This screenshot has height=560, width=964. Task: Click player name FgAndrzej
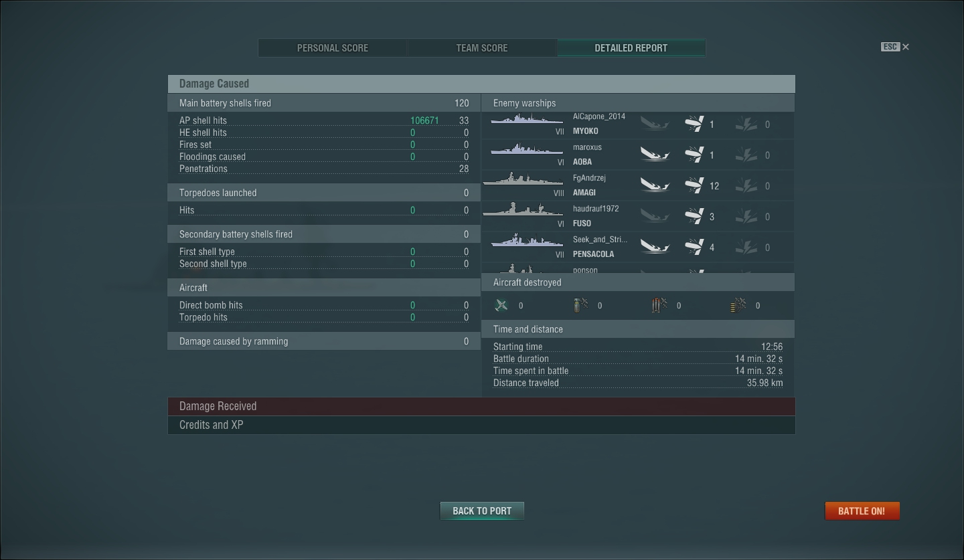pos(589,178)
